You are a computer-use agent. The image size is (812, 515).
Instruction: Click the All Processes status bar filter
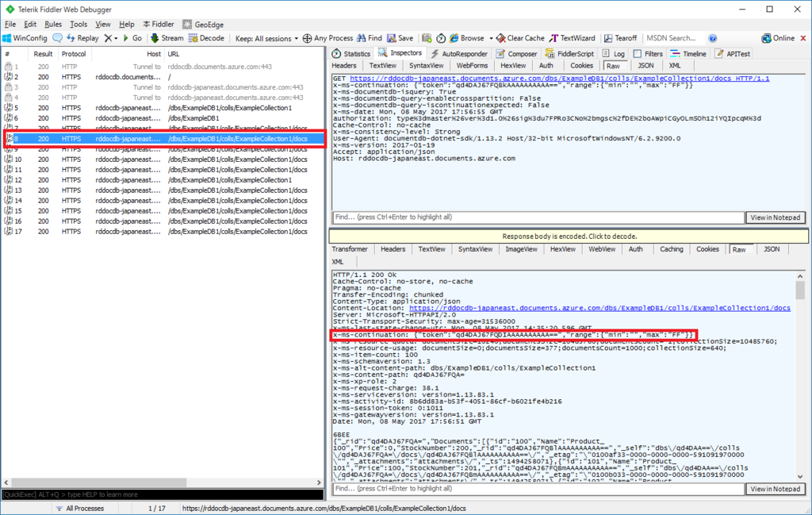click(x=80, y=509)
